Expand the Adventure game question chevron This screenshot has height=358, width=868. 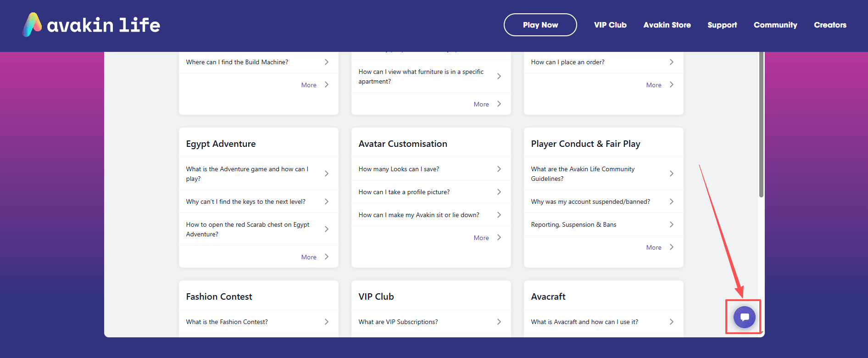tap(327, 173)
